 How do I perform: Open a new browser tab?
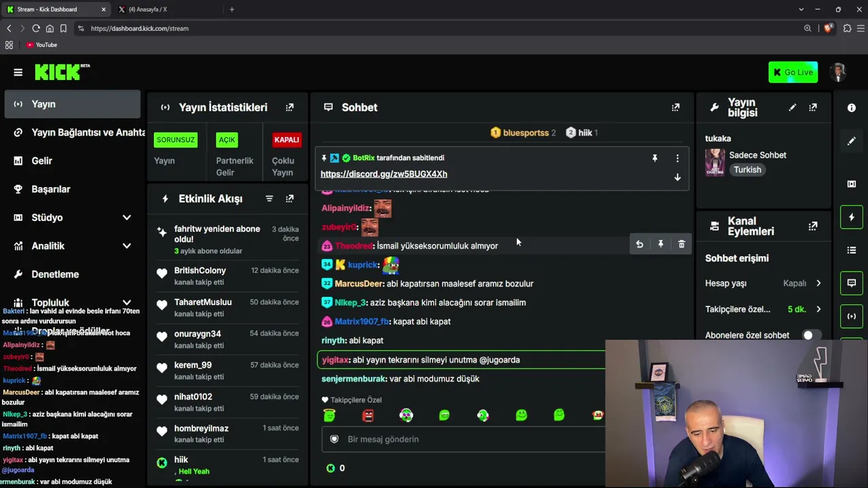(x=232, y=9)
